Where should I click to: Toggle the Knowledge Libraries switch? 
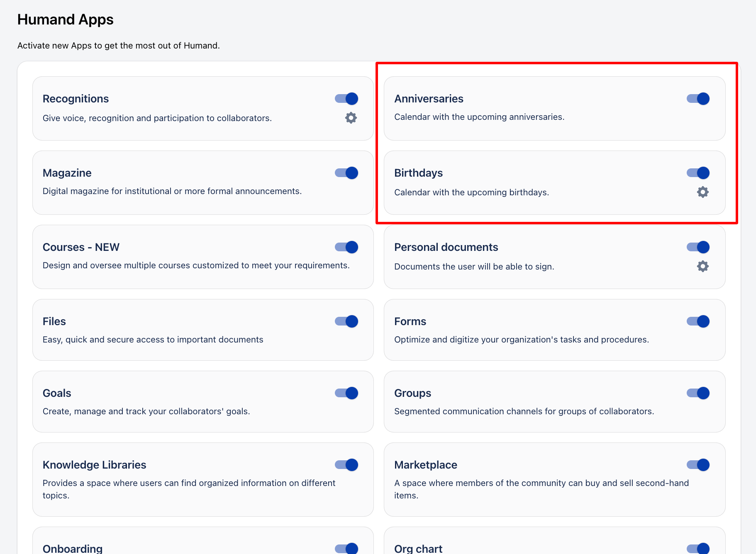[346, 465]
